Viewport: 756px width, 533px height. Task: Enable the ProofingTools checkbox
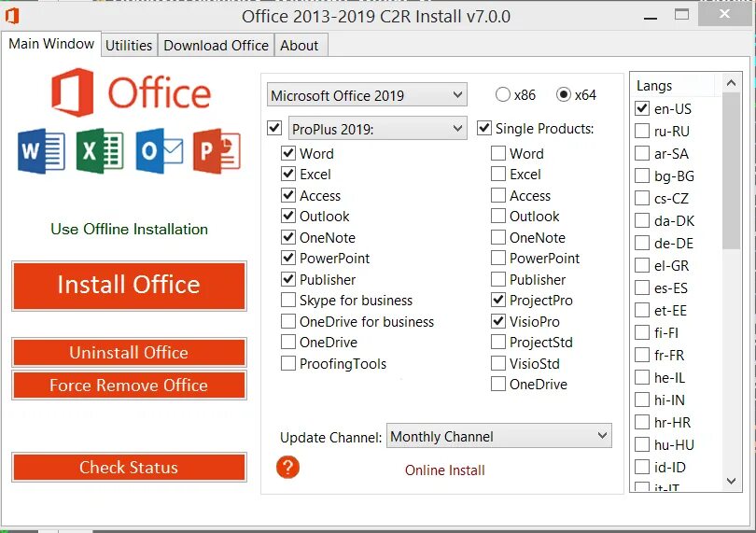coord(288,363)
